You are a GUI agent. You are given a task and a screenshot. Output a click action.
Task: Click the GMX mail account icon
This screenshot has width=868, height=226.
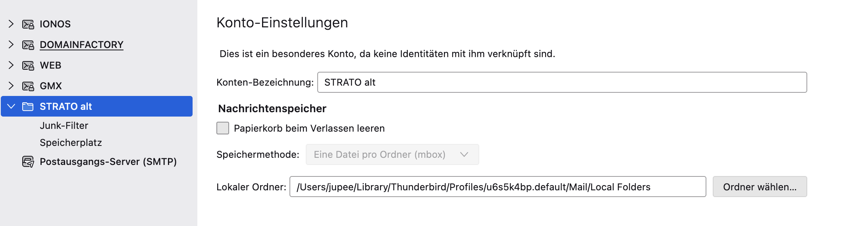(x=28, y=86)
